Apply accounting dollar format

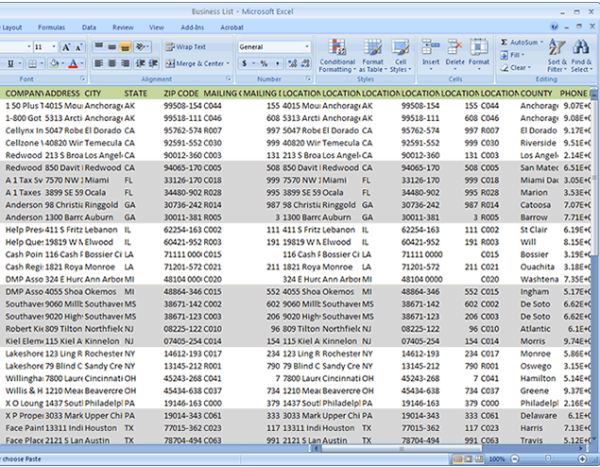click(x=244, y=64)
